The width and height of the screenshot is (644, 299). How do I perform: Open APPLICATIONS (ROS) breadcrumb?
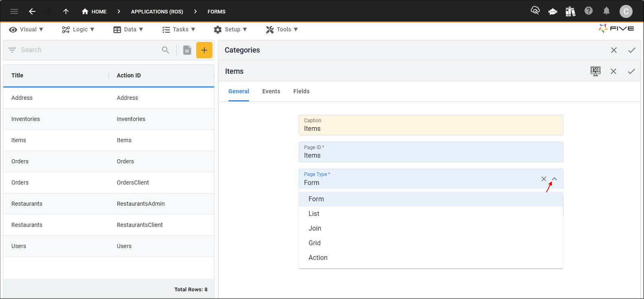pos(157,11)
